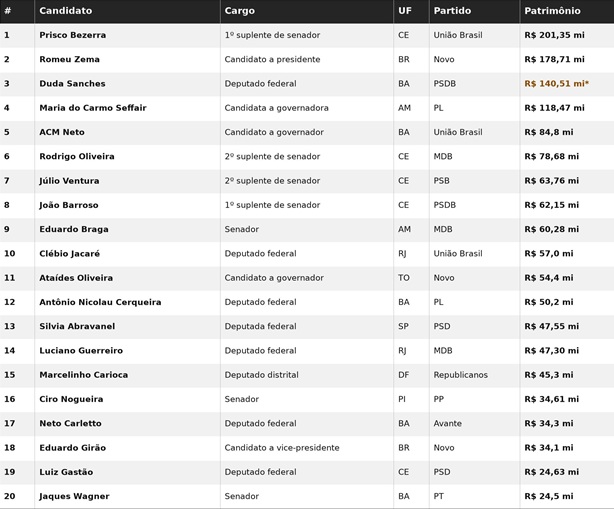The width and height of the screenshot is (614, 509).
Task: Click the value R$ 34,1 mi
Action: coord(549,448)
